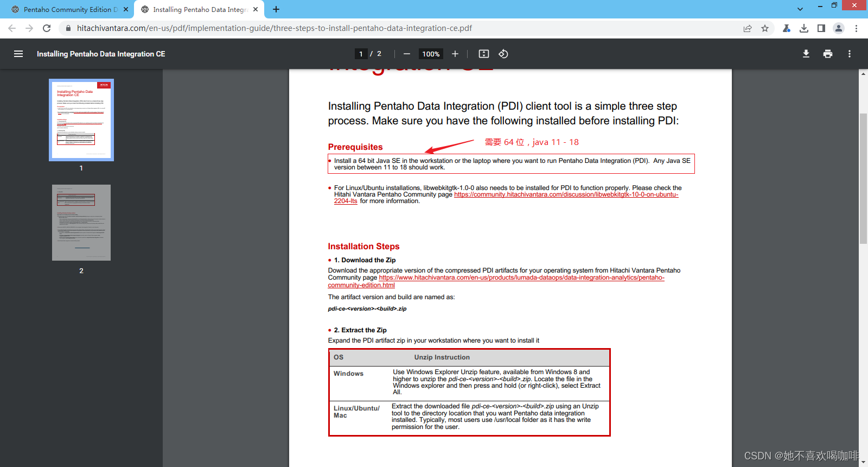Screen dimensions: 868x467
Task: View site information lock icon
Action: (x=68, y=28)
